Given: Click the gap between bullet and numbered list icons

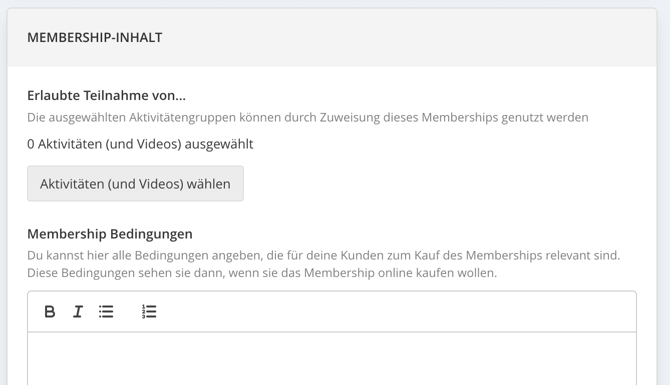Looking at the screenshot, I should click(x=127, y=312).
